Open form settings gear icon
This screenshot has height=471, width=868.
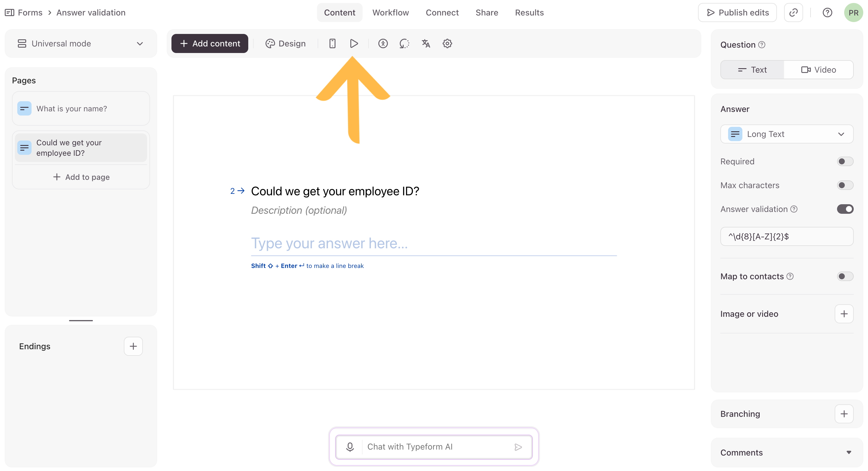coord(447,43)
